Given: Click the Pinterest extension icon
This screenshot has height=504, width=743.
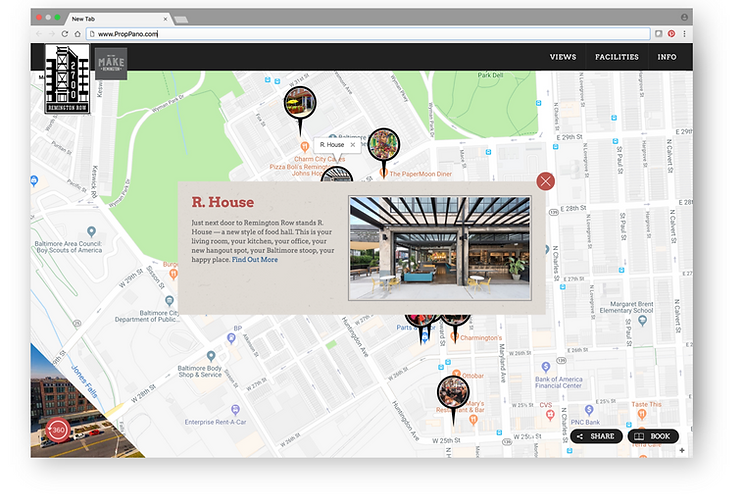Looking at the screenshot, I should (671, 34).
